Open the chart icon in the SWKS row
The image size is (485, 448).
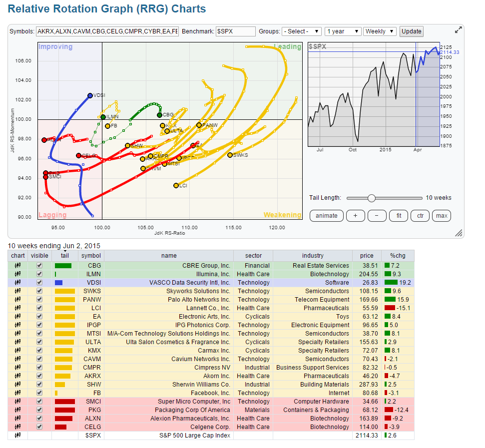pos(17,291)
